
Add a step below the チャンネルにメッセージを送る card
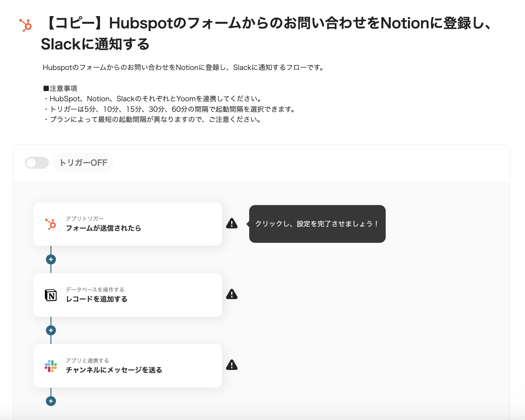(x=51, y=401)
